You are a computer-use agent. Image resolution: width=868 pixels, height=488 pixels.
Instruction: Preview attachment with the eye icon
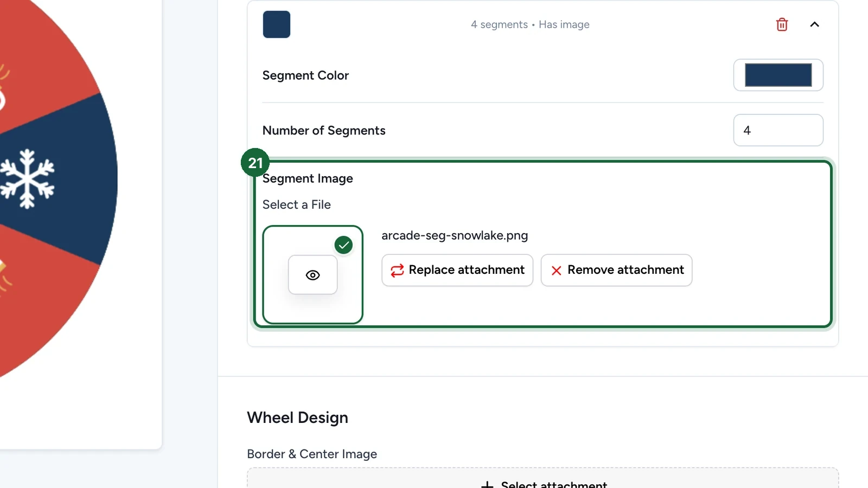click(312, 275)
